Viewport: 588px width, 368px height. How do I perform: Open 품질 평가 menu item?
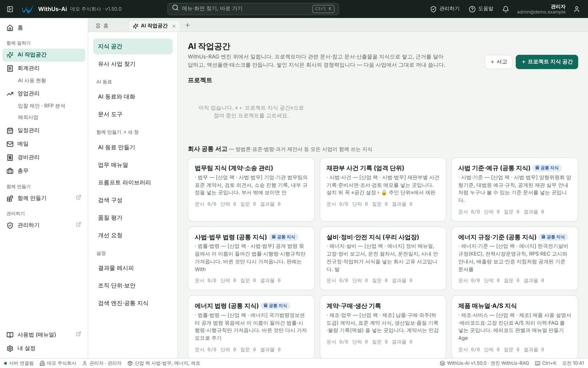[133, 217]
